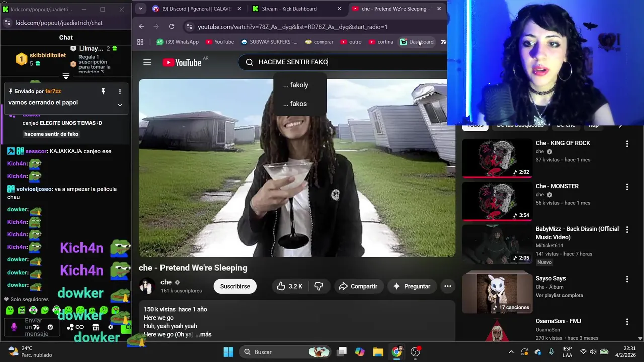The width and height of the screenshot is (644, 362).
Task: Open options for Sayso Says album
Action: point(627,279)
